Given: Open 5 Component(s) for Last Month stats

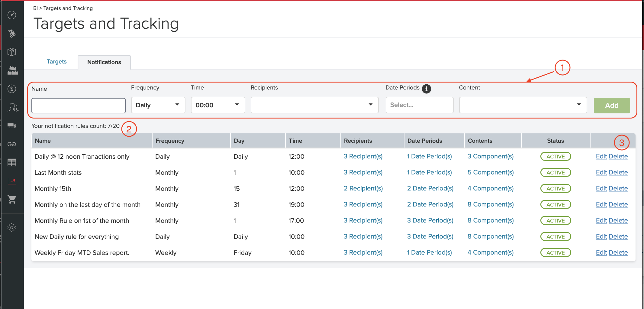Looking at the screenshot, I should [x=491, y=172].
